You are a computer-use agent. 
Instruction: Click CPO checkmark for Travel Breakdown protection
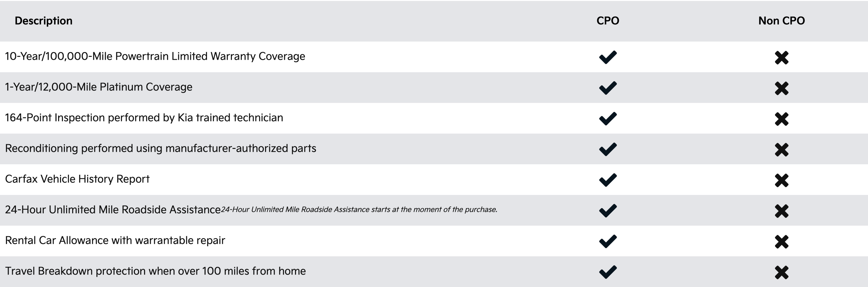coord(608,272)
